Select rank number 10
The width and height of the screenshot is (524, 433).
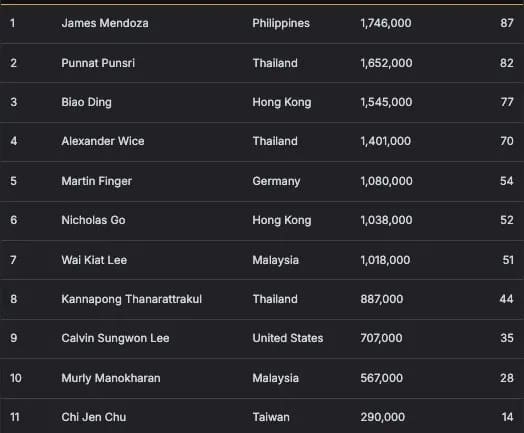(x=16, y=378)
